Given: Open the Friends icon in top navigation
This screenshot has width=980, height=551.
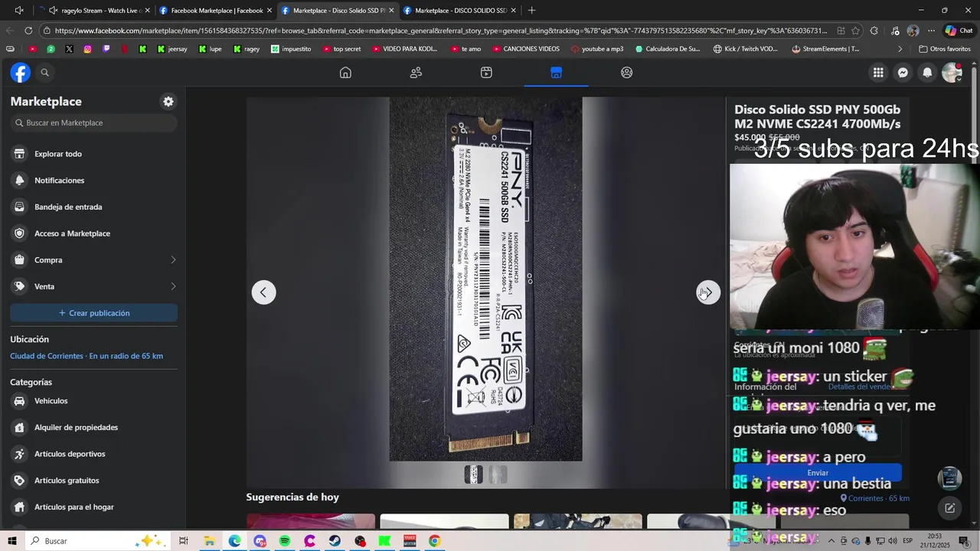Looking at the screenshot, I should pyautogui.click(x=416, y=73).
